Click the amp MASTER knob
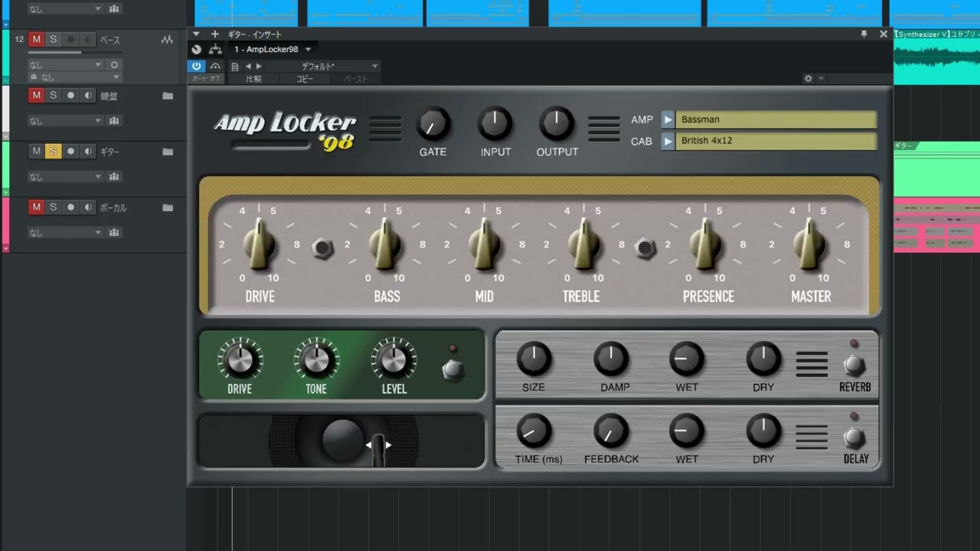The image size is (980, 551). click(x=809, y=245)
